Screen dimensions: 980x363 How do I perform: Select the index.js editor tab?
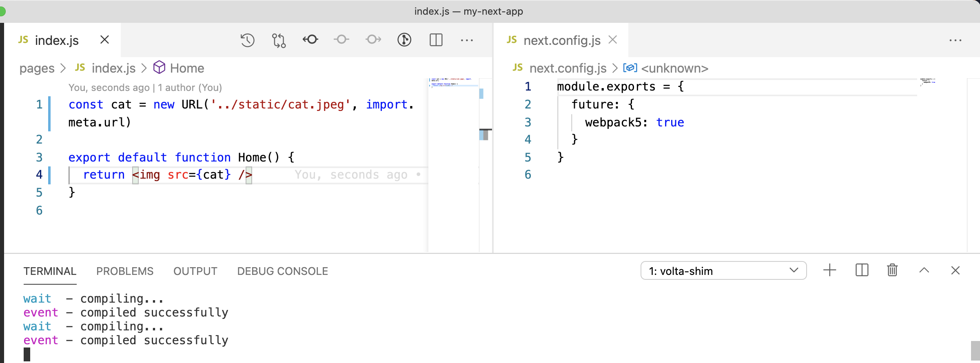[62, 40]
